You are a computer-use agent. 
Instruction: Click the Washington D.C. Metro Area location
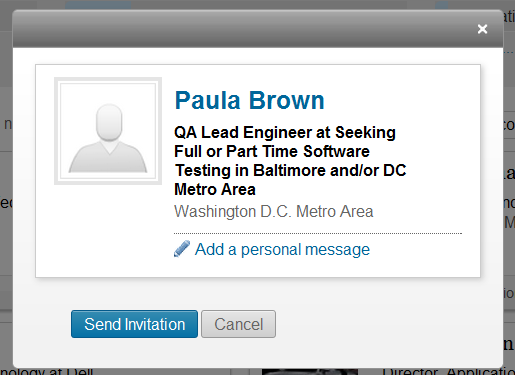(274, 211)
